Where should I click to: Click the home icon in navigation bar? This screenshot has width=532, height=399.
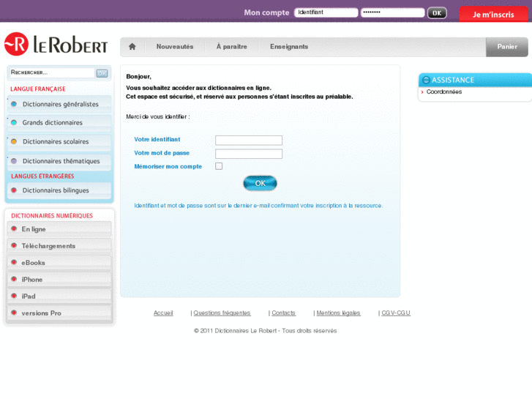point(132,47)
